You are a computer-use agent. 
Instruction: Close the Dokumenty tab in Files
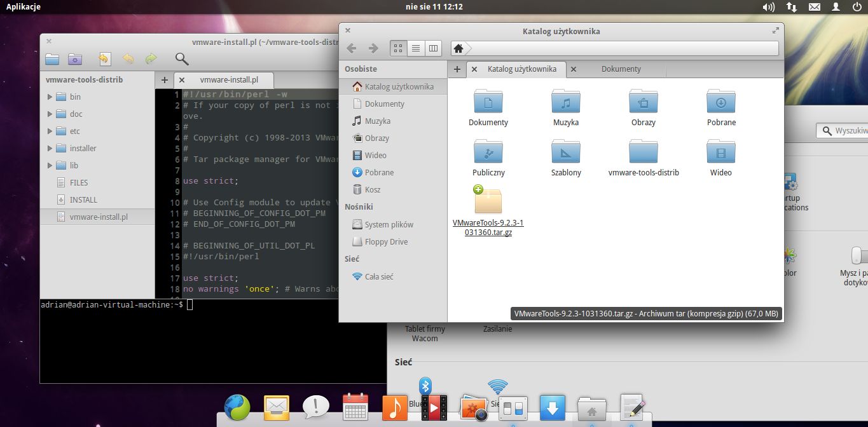574,69
